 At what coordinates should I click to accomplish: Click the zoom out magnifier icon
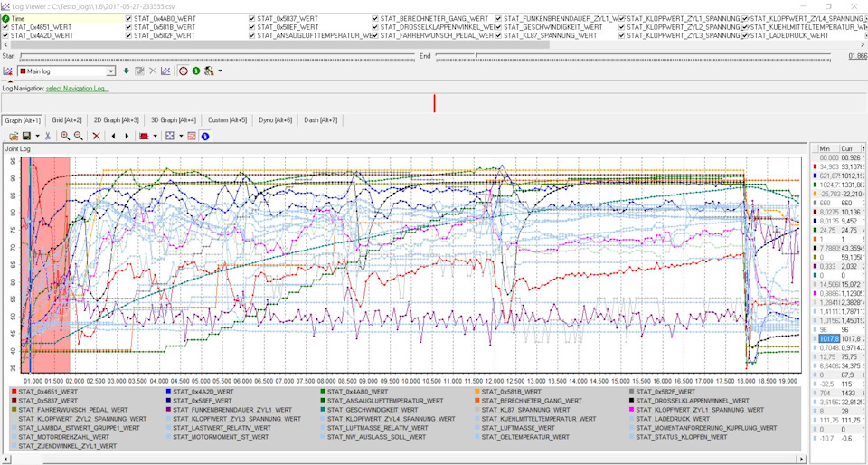tap(79, 136)
